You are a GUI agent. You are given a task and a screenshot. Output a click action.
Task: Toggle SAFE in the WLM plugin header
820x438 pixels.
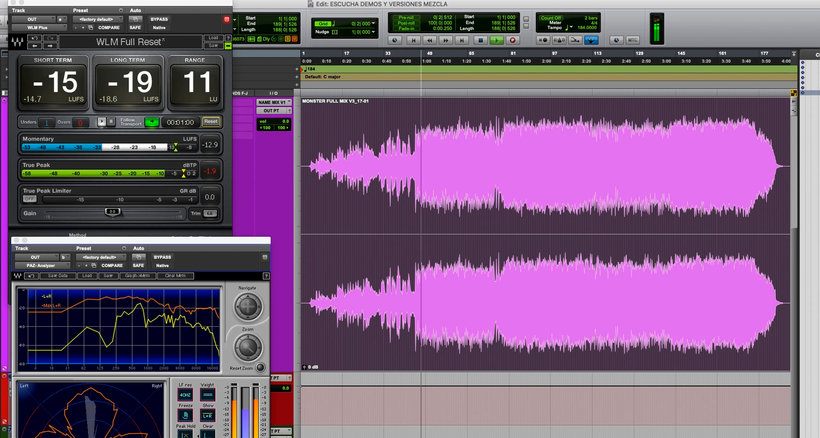pyautogui.click(x=135, y=28)
